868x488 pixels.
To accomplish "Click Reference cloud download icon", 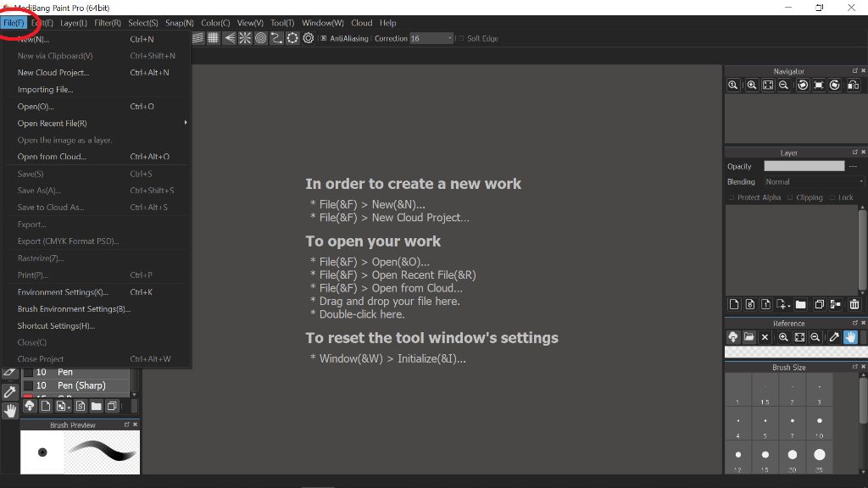I will [x=733, y=337].
